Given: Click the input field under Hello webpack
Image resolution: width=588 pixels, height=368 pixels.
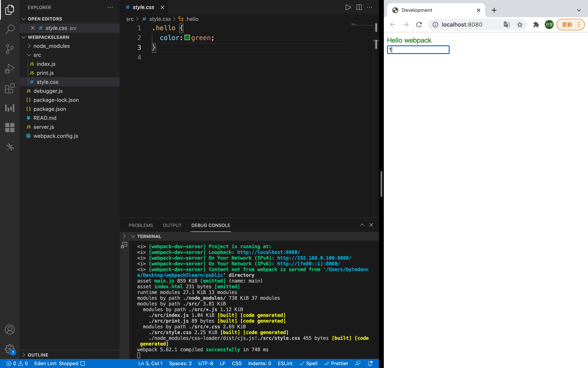Looking at the screenshot, I should (418, 50).
